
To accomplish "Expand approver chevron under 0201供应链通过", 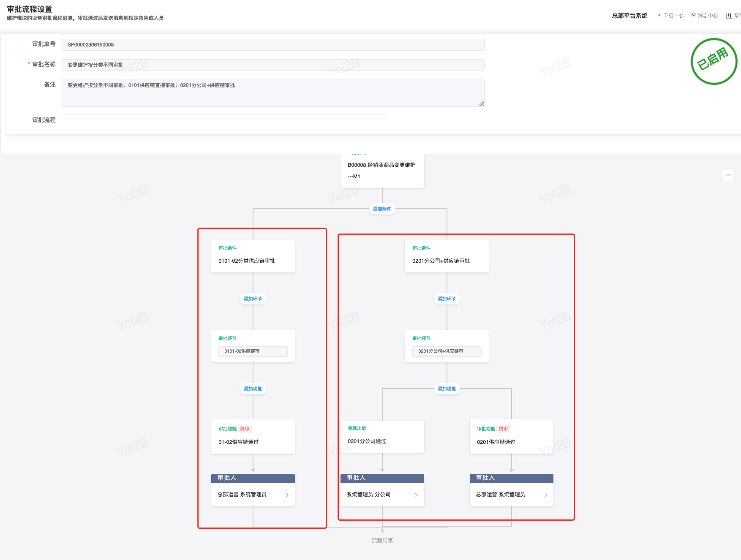I will tap(545, 495).
